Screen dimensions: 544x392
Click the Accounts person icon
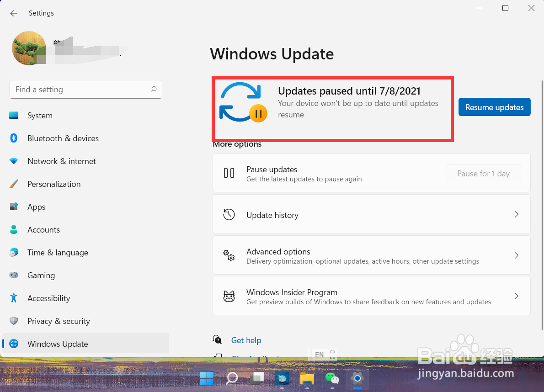click(14, 229)
